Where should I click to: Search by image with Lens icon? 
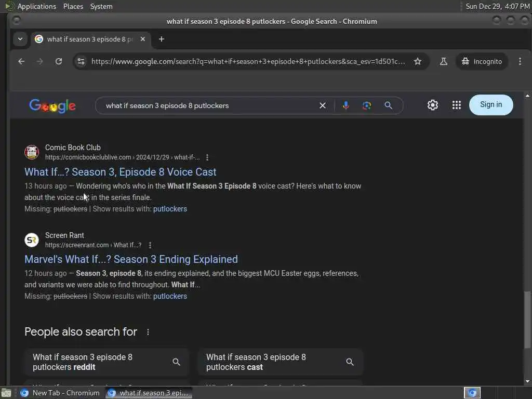(x=367, y=105)
